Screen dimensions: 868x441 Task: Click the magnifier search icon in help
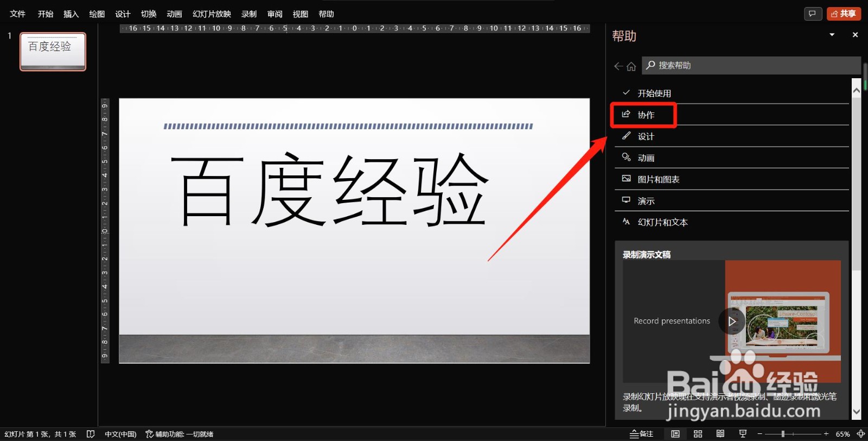pos(650,65)
